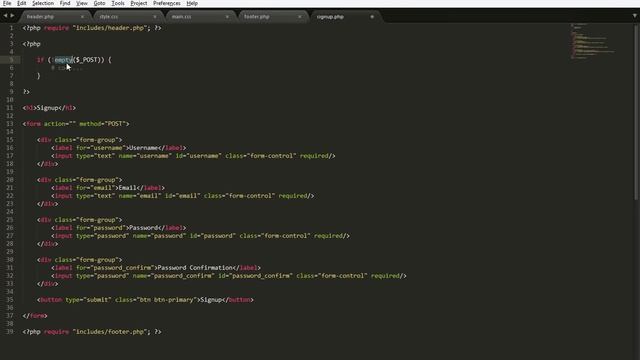Click the Signup heading text on line 11
The height and width of the screenshot is (360, 640).
(47, 108)
